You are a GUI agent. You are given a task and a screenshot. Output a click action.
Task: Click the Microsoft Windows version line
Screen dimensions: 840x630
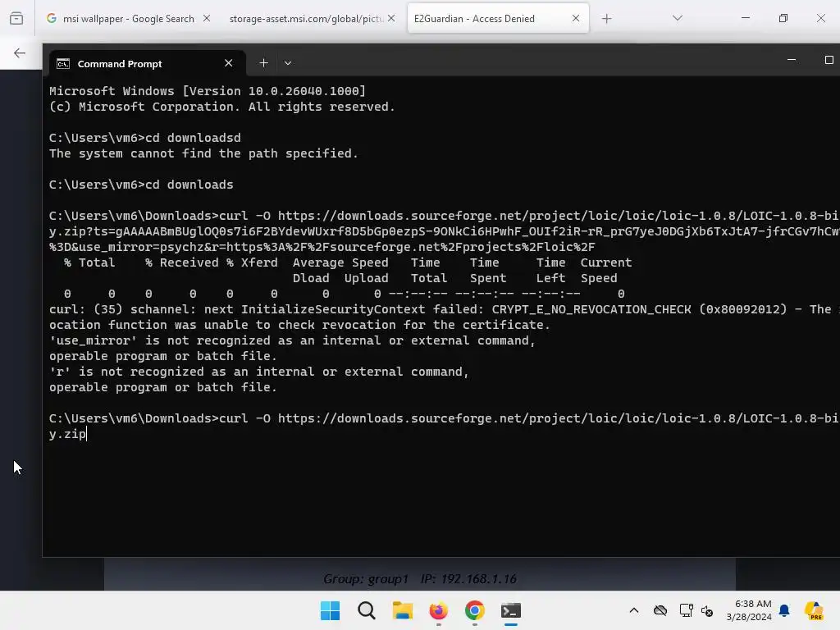(208, 91)
